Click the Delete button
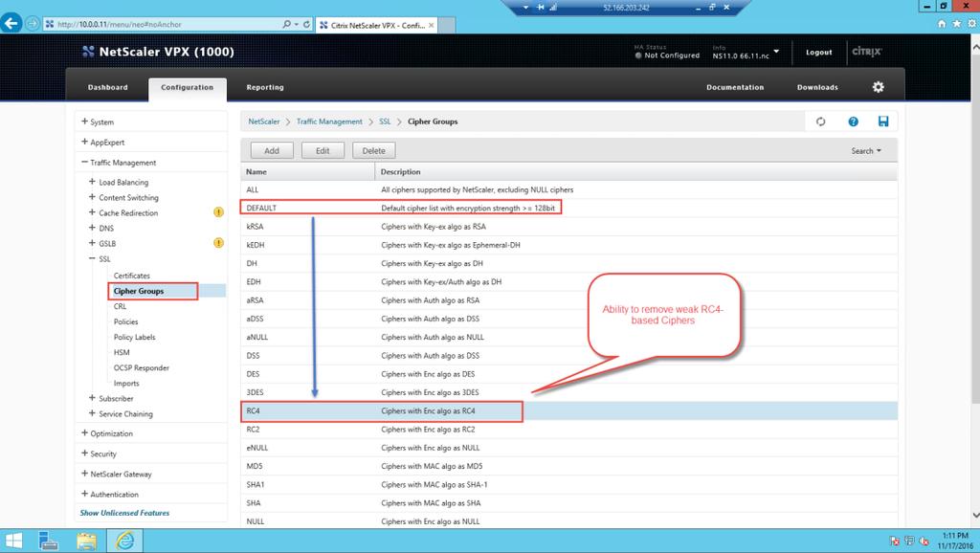 pyautogui.click(x=374, y=150)
